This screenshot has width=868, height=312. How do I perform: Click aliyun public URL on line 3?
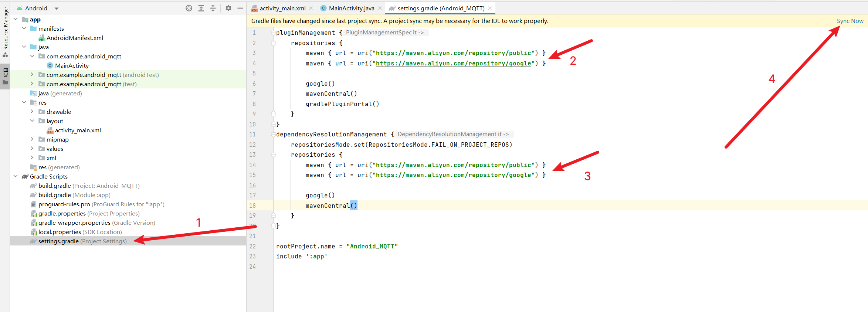[x=453, y=53]
